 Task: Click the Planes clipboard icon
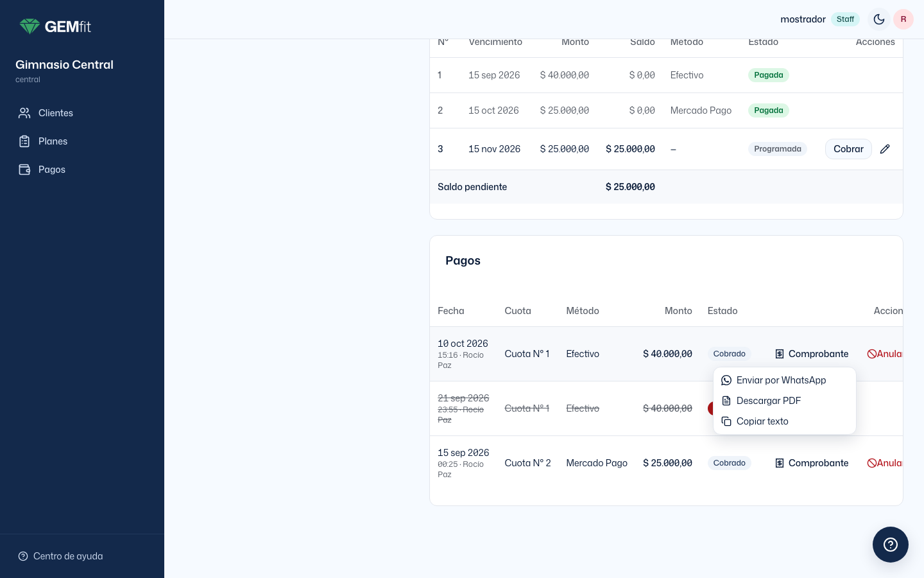[24, 141]
